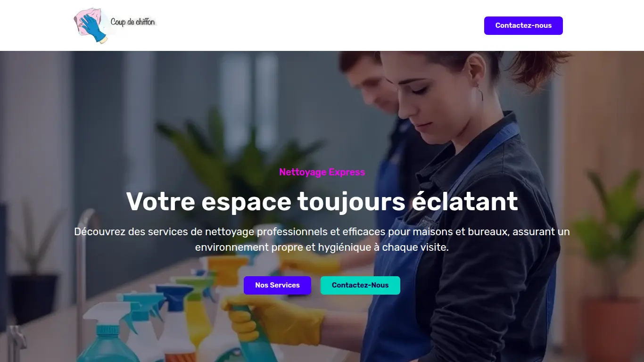Open the Nos Services purple button
The height and width of the screenshot is (362, 644).
point(277,285)
